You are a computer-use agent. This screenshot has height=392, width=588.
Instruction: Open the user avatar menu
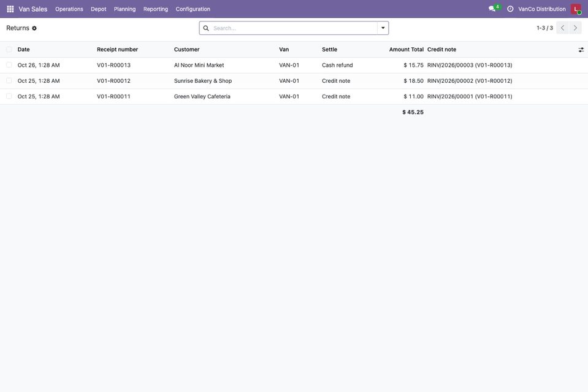tap(576, 9)
